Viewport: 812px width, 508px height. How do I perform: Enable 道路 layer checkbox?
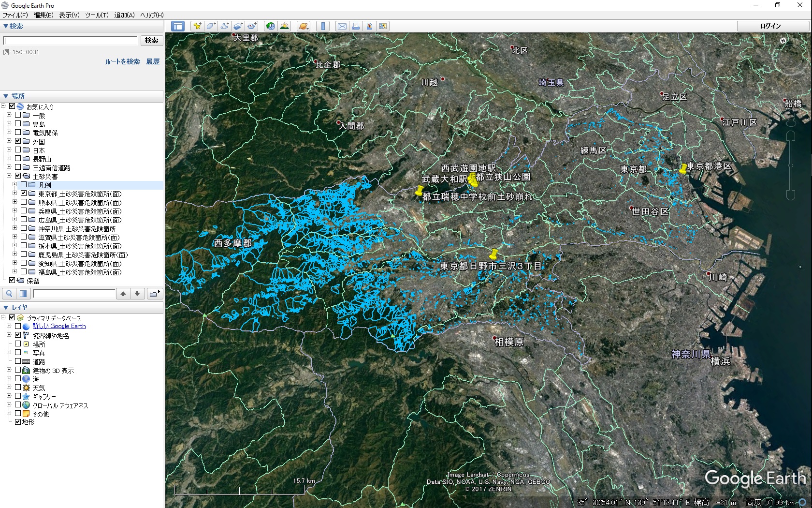(18, 361)
